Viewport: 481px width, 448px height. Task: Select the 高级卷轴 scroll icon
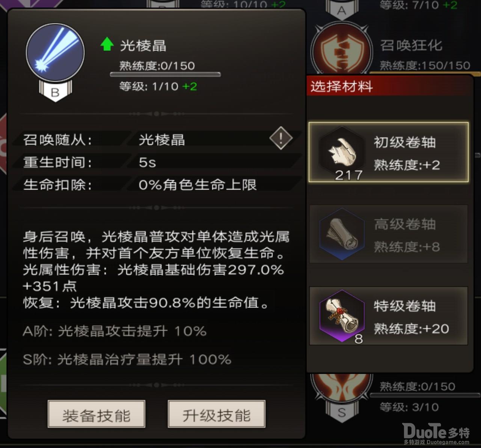point(342,234)
